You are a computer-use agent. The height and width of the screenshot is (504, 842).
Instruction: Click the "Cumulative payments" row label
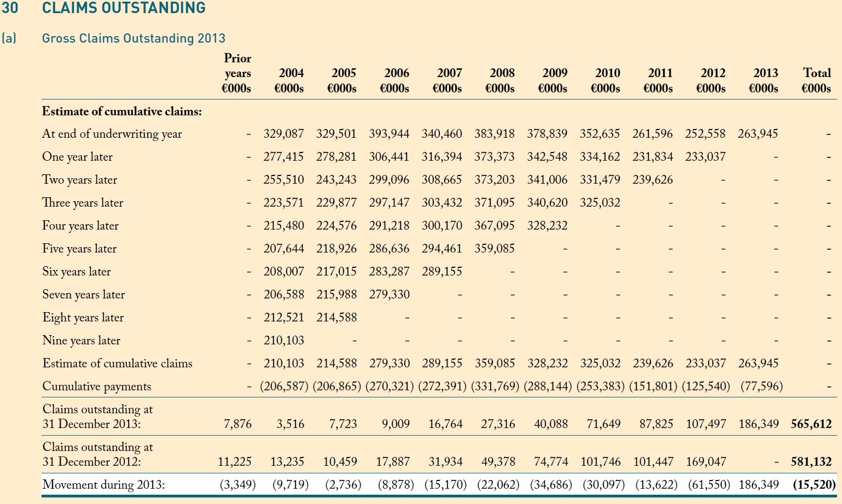[x=97, y=386]
